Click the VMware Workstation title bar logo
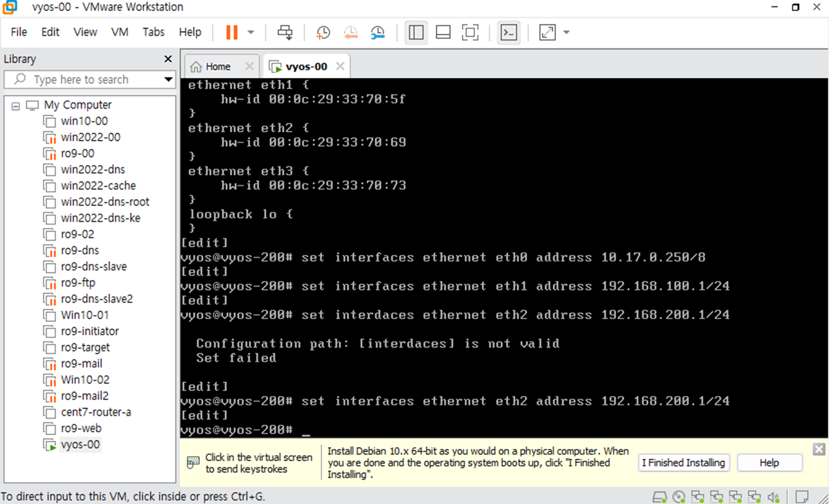 (x=10, y=7)
